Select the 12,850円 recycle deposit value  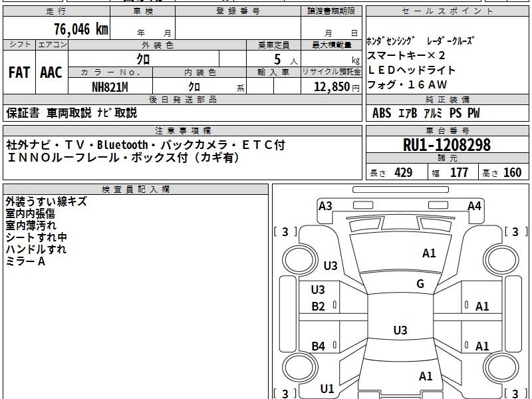click(336, 87)
